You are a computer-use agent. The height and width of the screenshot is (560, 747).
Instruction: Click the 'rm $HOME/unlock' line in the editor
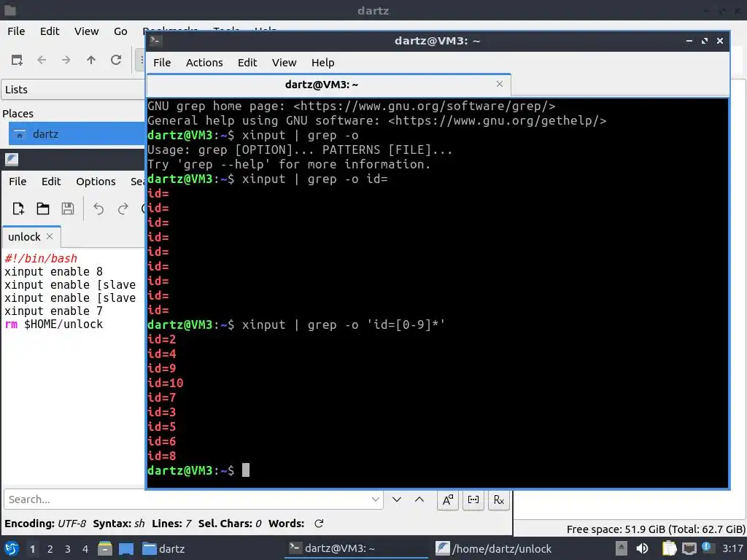pyautogui.click(x=53, y=324)
